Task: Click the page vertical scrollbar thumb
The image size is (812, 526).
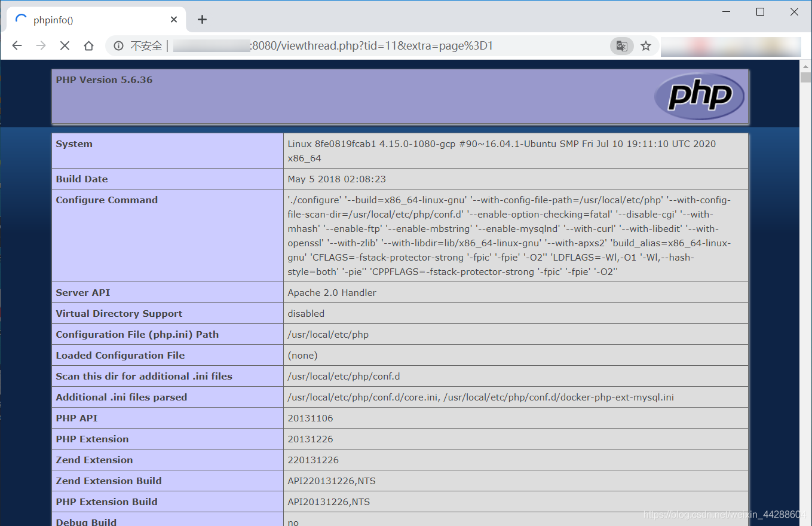Action: tap(805, 77)
